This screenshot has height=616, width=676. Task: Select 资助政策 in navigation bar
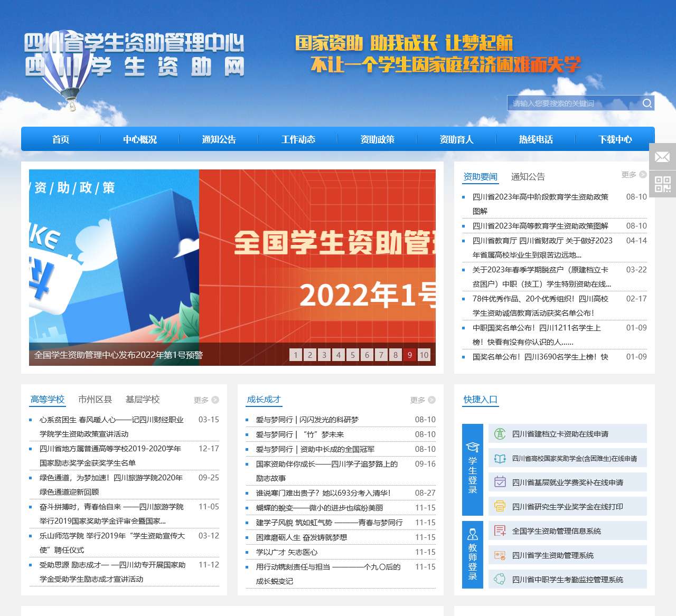pyautogui.click(x=378, y=139)
